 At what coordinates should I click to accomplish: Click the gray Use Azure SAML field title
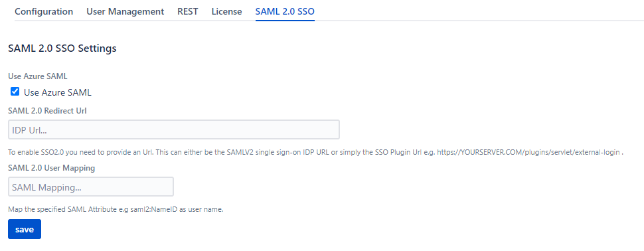pos(38,76)
